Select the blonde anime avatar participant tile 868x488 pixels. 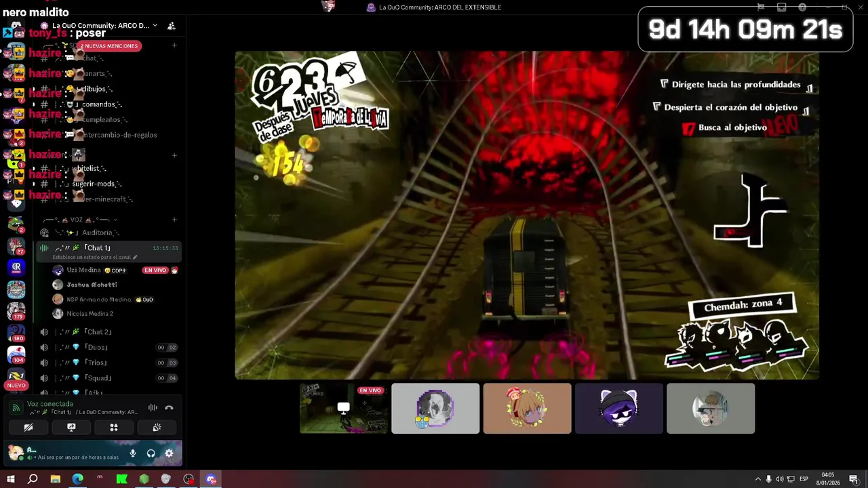(527, 408)
